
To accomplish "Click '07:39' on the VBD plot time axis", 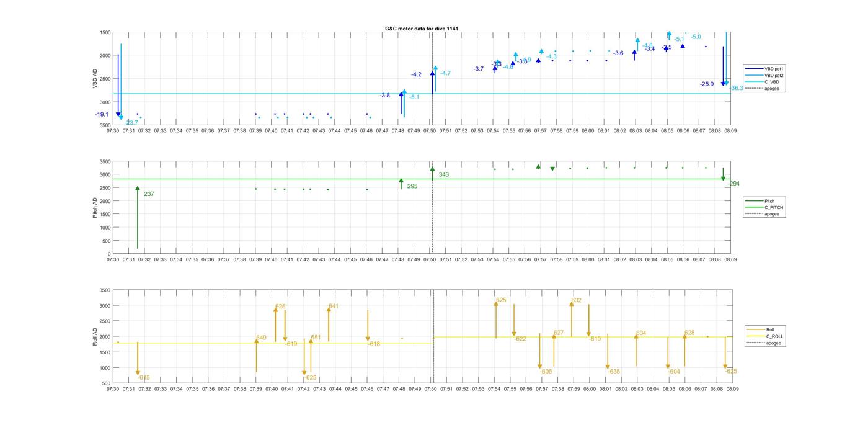I will [255, 131].
